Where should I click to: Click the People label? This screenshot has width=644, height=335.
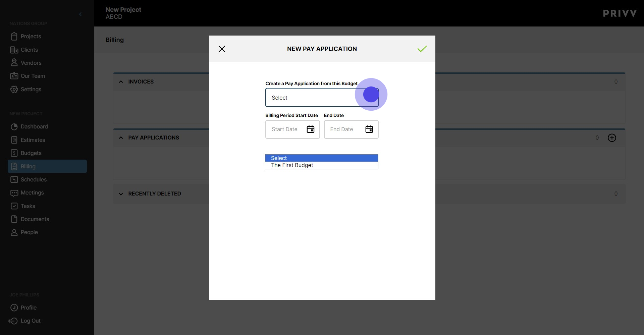[29, 232]
